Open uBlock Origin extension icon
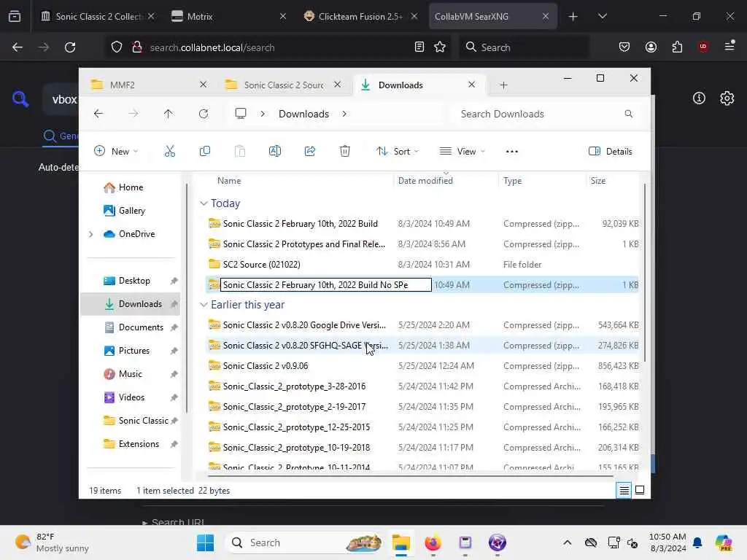Screen dimensions: 747x560 (x=703, y=47)
